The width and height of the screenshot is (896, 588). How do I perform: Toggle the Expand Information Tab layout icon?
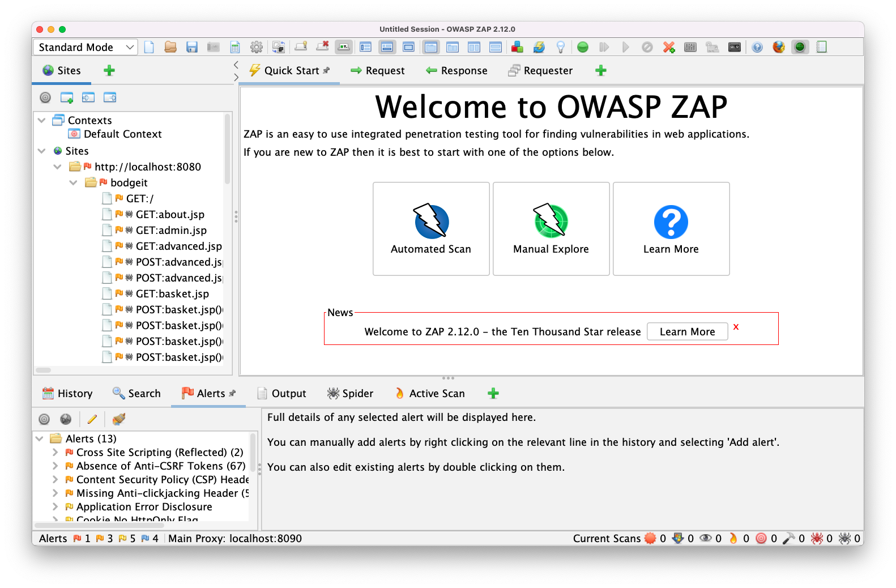387,47
